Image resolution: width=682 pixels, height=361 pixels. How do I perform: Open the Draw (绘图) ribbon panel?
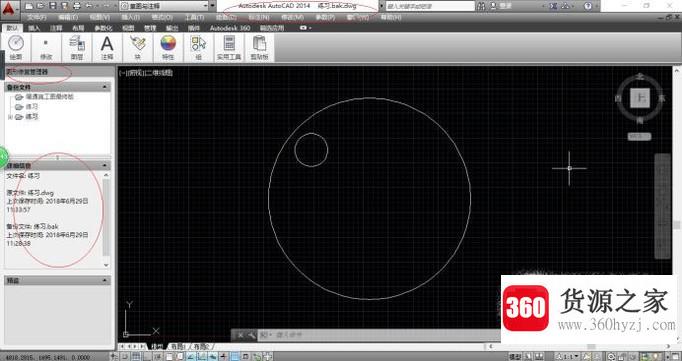tap(16, 47)
